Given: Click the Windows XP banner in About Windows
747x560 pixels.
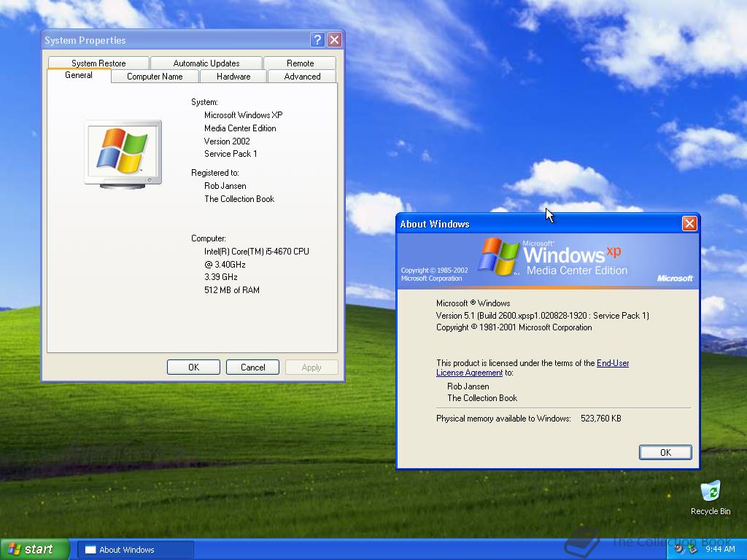Looking at the screenshot, I should (548, 261).
